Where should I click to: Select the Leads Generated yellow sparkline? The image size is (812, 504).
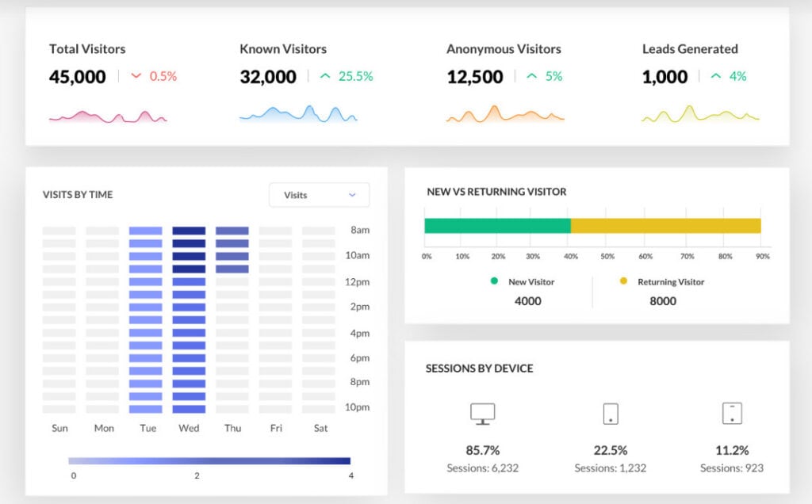(x=700, y=115)
